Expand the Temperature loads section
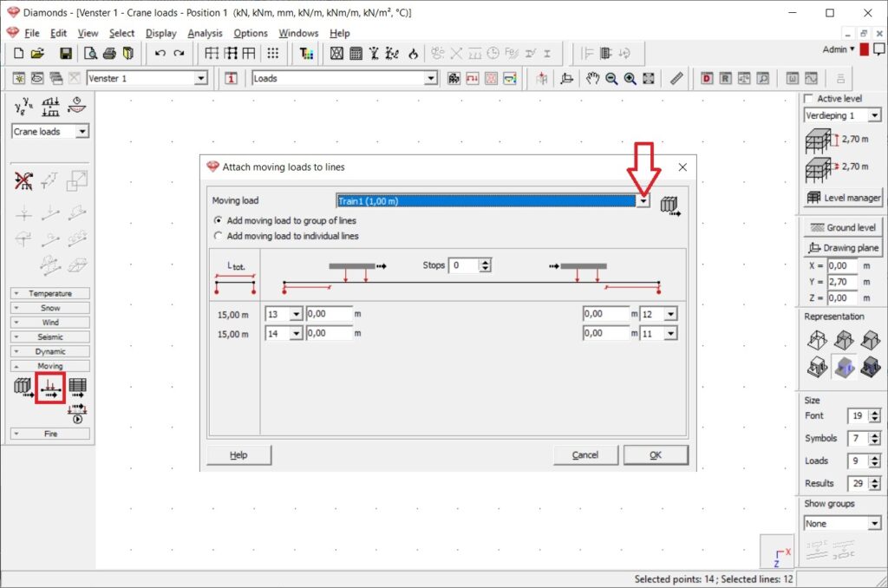 point(49,293)
